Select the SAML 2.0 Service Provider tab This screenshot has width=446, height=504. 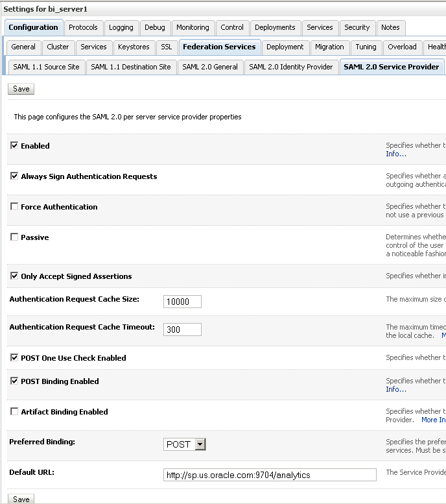(x=392, y=67)
